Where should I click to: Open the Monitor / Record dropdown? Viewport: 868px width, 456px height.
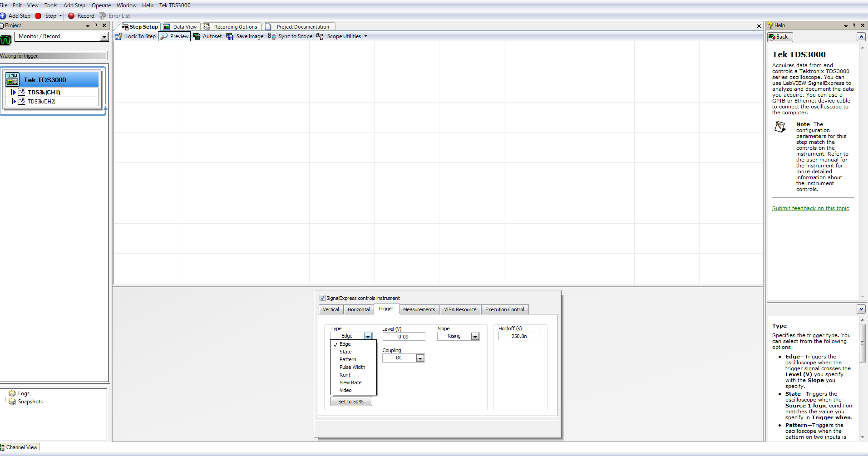[104, 37]
